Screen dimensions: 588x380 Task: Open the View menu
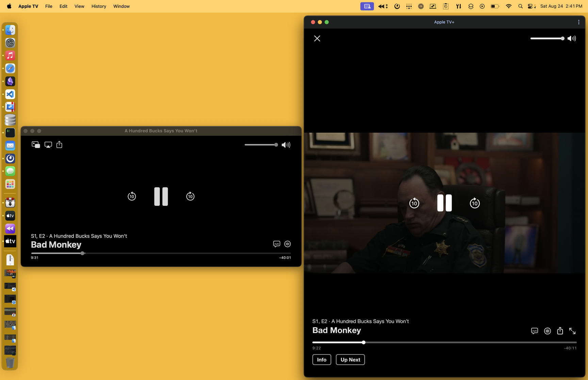point(79,6)
